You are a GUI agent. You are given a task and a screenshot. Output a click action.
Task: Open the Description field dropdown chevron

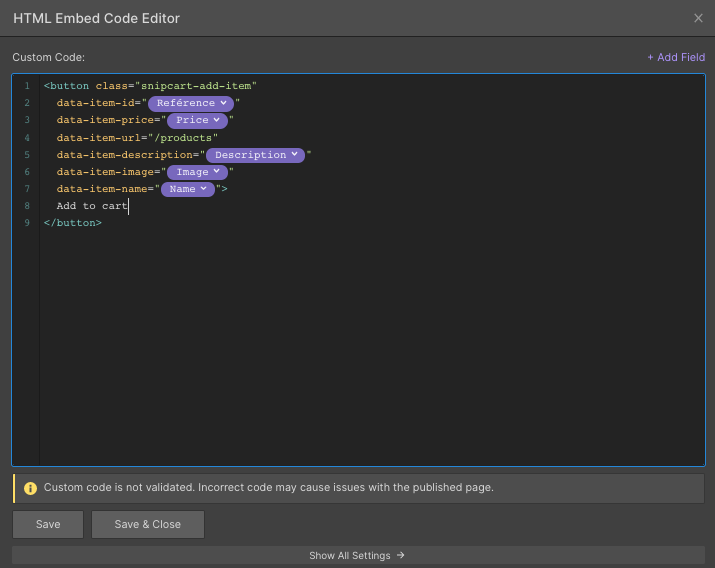(295, 155)
